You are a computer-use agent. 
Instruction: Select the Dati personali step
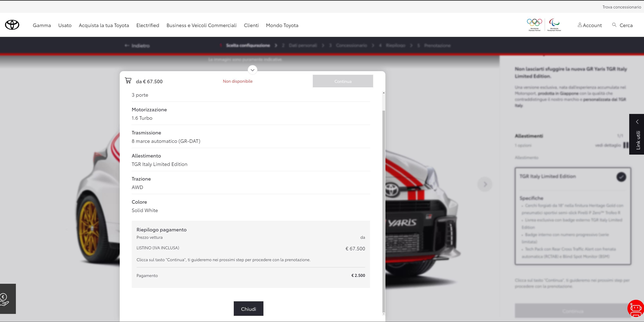302,45
